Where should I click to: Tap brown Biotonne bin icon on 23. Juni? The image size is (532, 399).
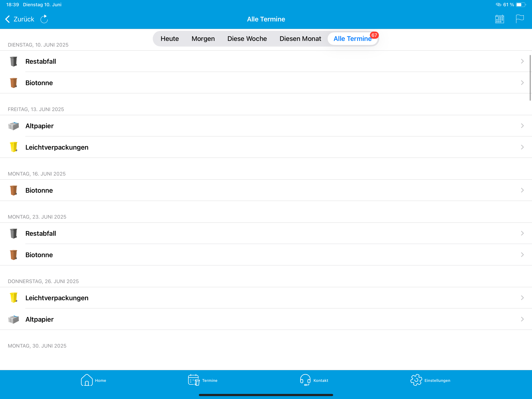14,255
